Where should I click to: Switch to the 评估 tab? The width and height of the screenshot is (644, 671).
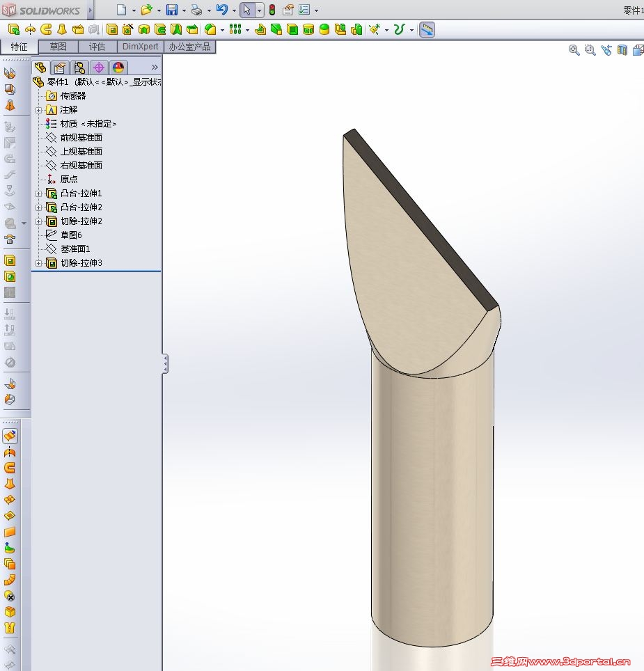tap(97, 47)
